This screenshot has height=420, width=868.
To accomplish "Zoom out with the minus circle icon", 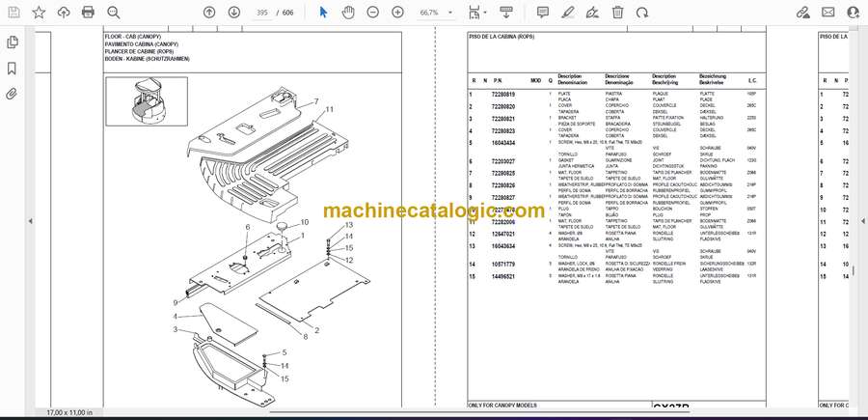I will 373,13.
